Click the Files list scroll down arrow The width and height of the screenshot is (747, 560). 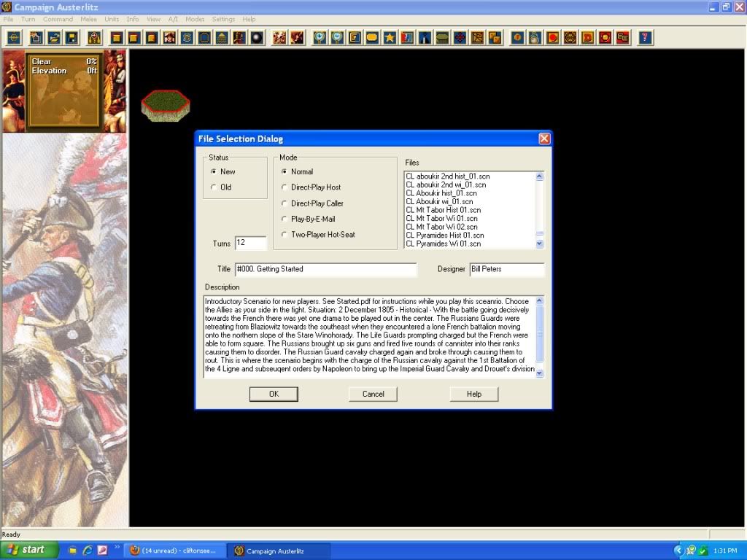(539, 244)
